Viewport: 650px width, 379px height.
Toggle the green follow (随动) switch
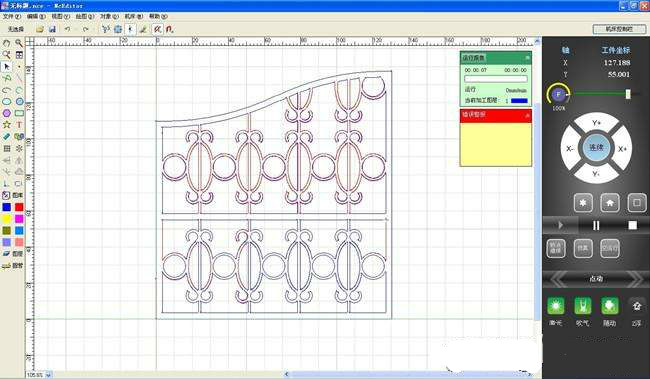609,306
